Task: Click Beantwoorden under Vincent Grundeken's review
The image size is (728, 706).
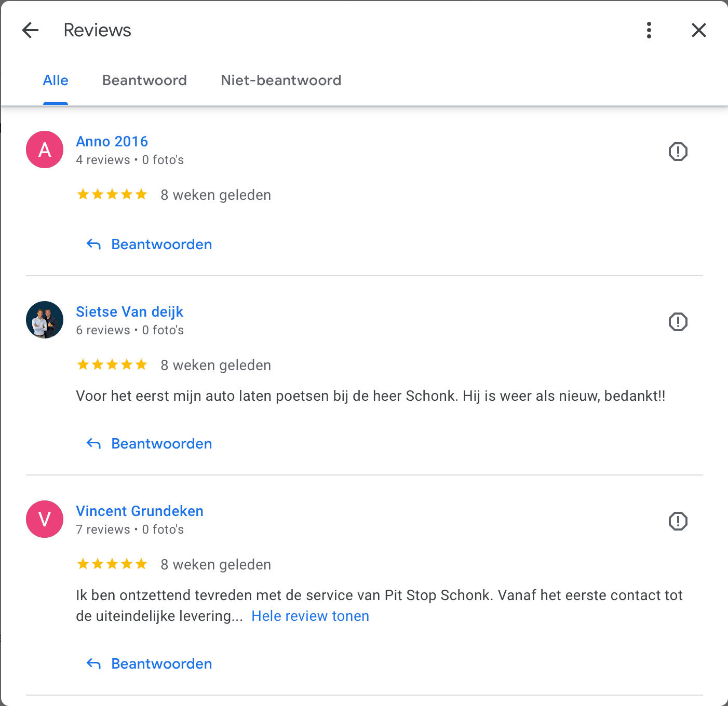Action: (x=161, y=664)
